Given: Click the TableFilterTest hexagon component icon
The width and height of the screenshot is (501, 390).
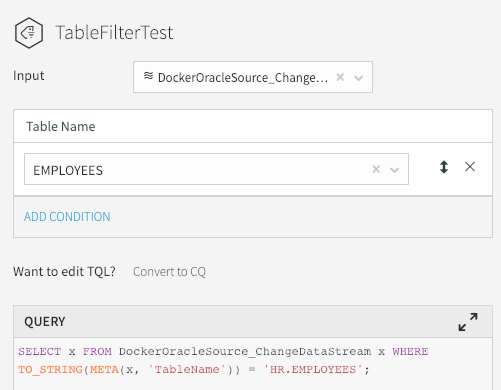Looking at the screenshot, I should click(29, 33).
